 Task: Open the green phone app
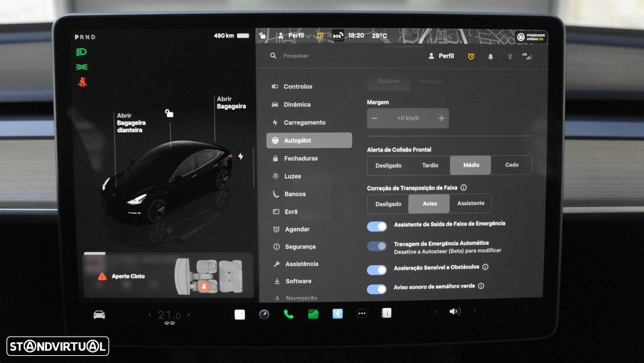[x=289, y=315]
